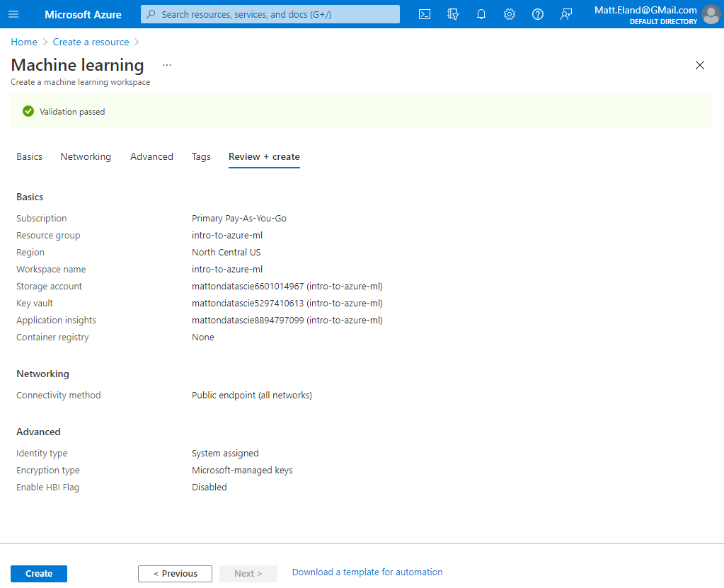Go back with the Previous button
The height and width of the screenshot is (588, 724).
175,574
